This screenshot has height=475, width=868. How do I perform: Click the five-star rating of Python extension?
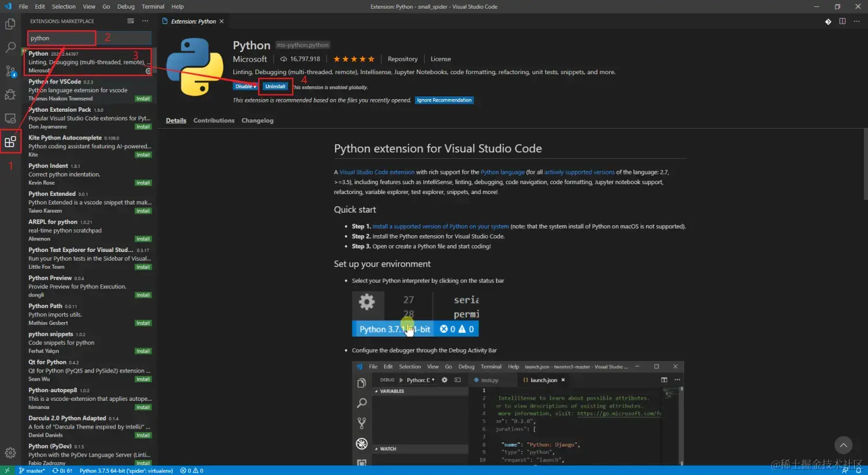354,59
